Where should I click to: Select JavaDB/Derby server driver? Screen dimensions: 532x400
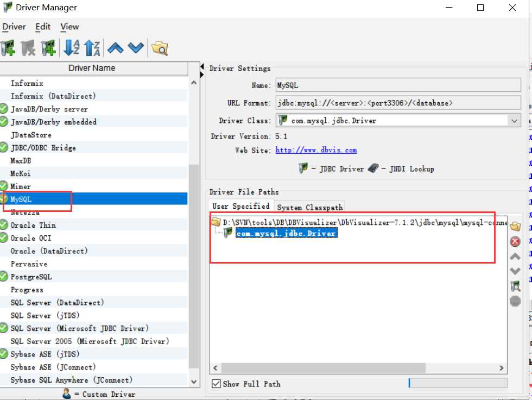tap(93, 109)
